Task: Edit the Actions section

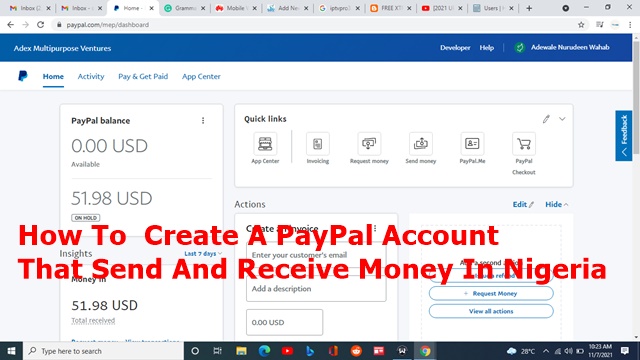Action: (523, 204)
